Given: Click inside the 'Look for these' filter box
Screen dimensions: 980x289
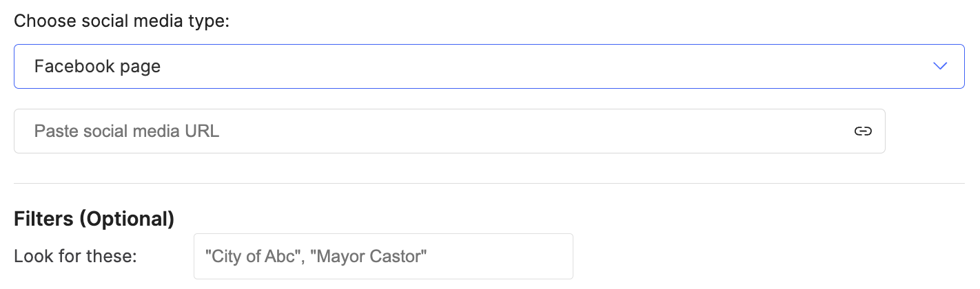Looking at the screenshot, I should [x=383, y=256].
